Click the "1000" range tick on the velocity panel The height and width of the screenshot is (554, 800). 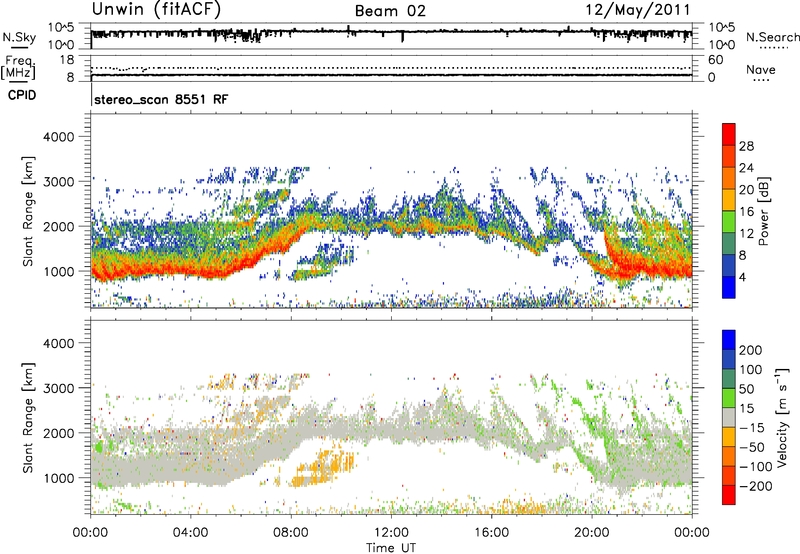(58, 478)
